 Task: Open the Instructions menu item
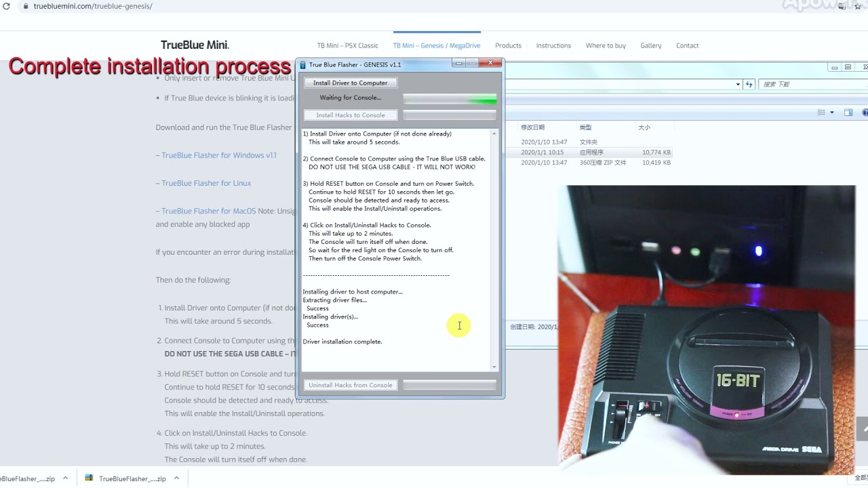553,45
